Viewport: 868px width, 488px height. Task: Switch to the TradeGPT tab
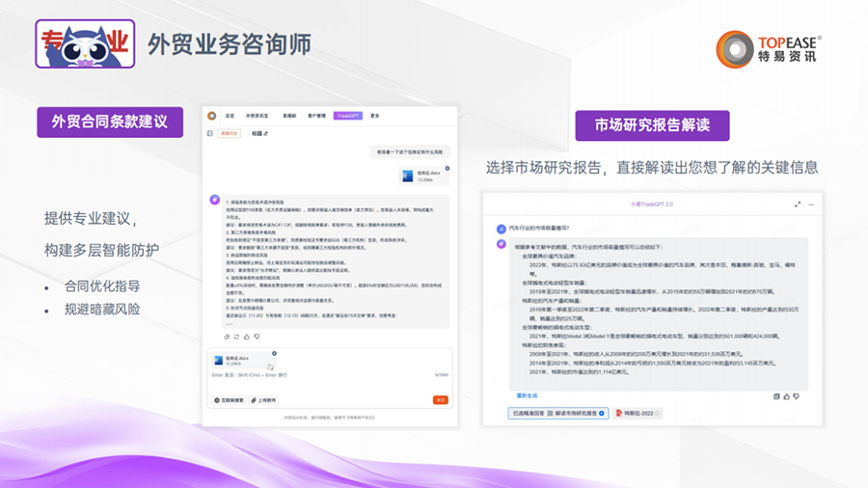[347, 116]
